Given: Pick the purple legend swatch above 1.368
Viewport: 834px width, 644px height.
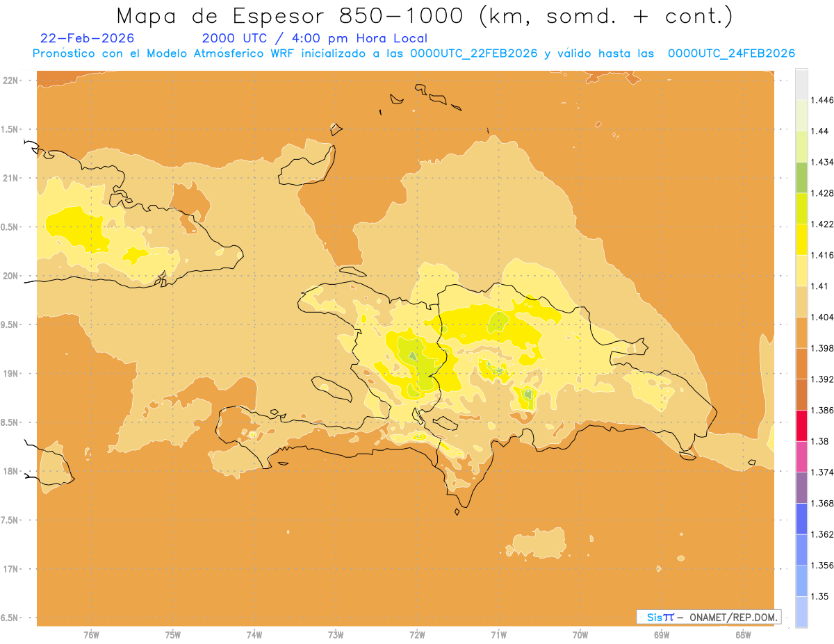Looking at the screenshot, I should [801, 488].
